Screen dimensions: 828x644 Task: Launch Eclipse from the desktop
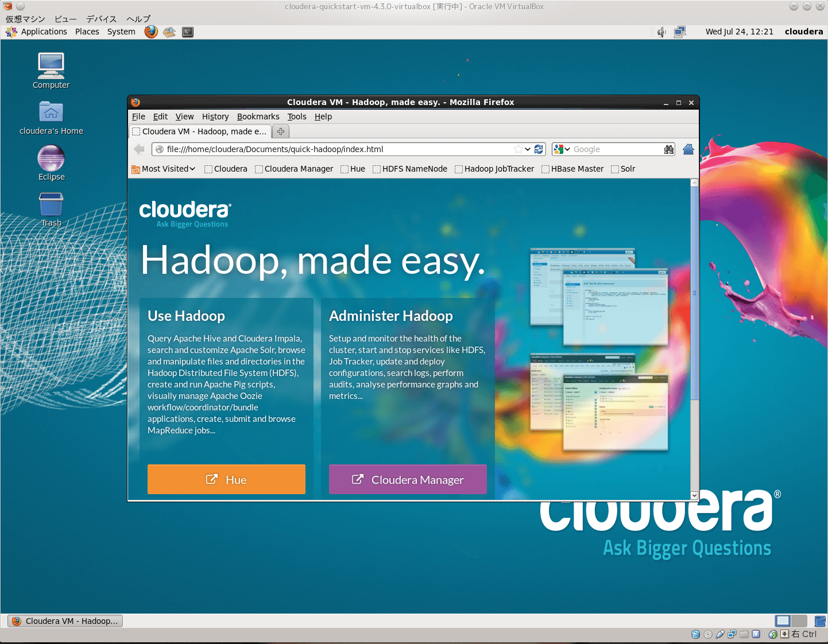[x=51, y=163]
